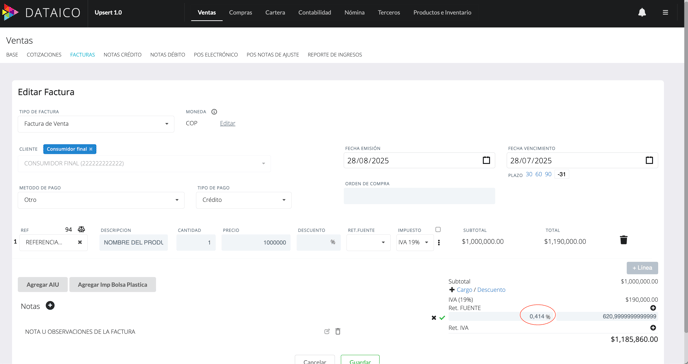
Task: Open Fecha Vencimiento calendar icon
Action: [649, 160]
